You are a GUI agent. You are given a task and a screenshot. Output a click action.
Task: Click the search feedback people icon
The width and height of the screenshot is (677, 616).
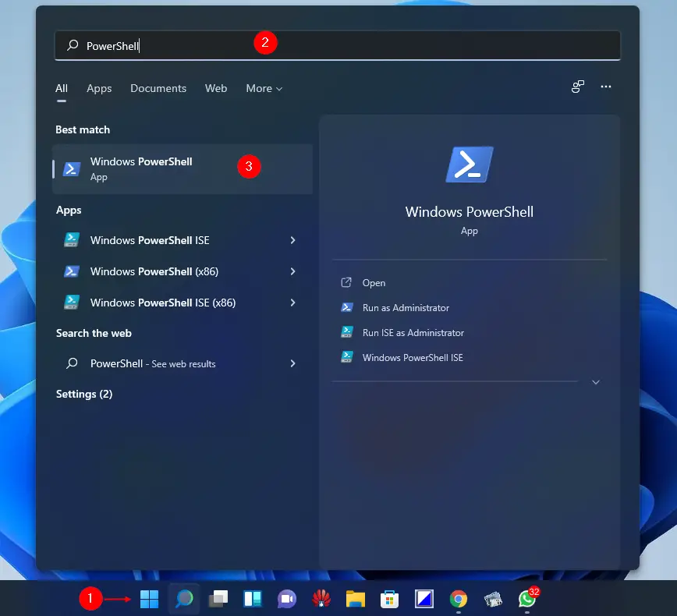578,87
